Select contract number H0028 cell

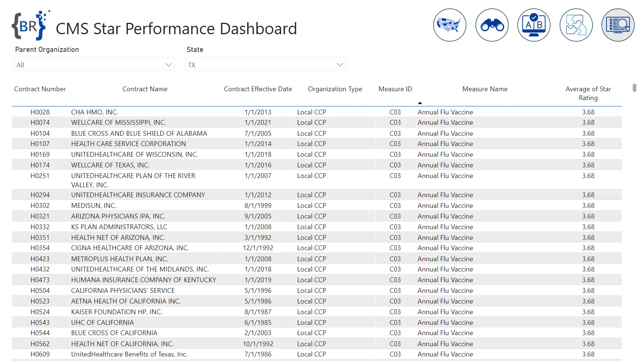(x=40, y=112)
